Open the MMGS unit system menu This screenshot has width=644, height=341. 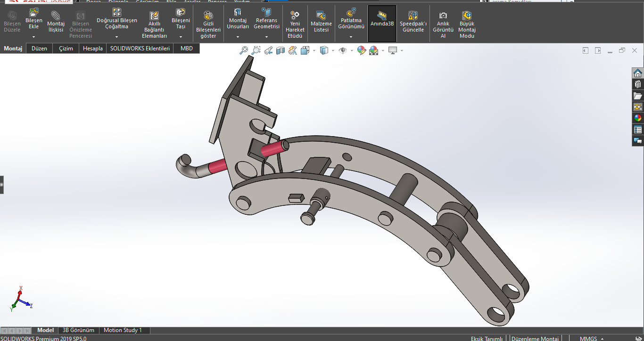tap(592, 339)
